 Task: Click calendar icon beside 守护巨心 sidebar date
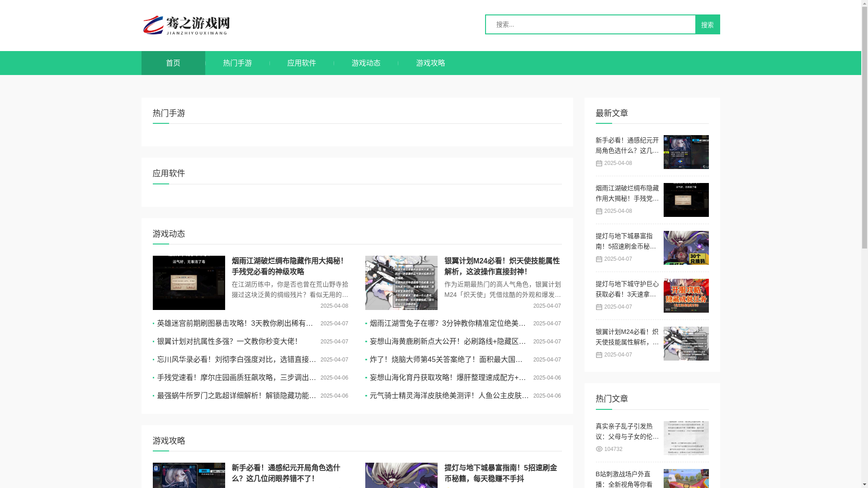pos(599,307)
